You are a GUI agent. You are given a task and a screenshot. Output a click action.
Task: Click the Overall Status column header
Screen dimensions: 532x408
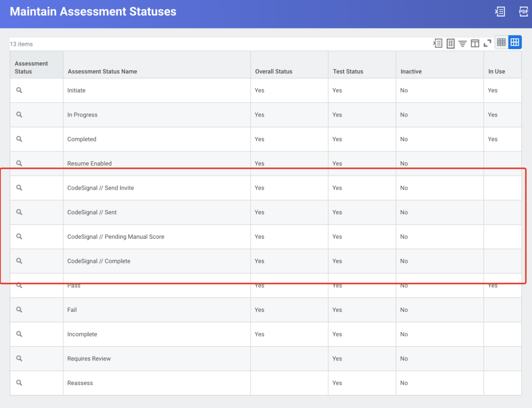(x=274, y=71)
